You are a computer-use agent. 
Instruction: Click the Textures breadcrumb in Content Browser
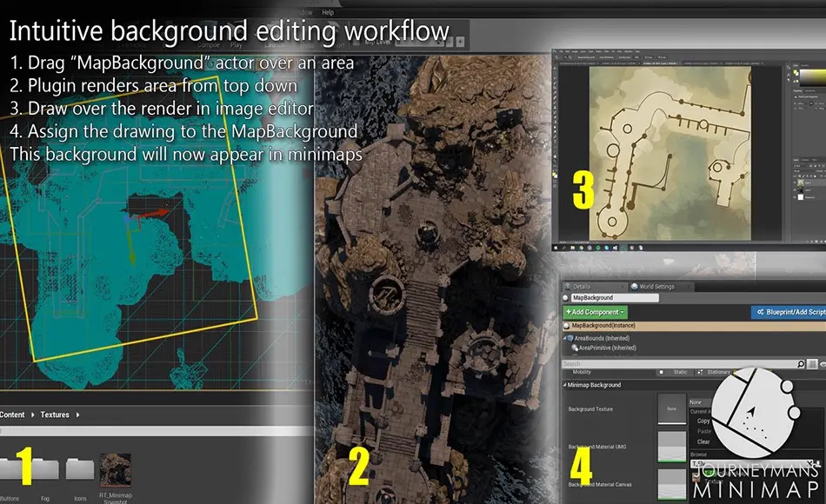pos(55,415)
